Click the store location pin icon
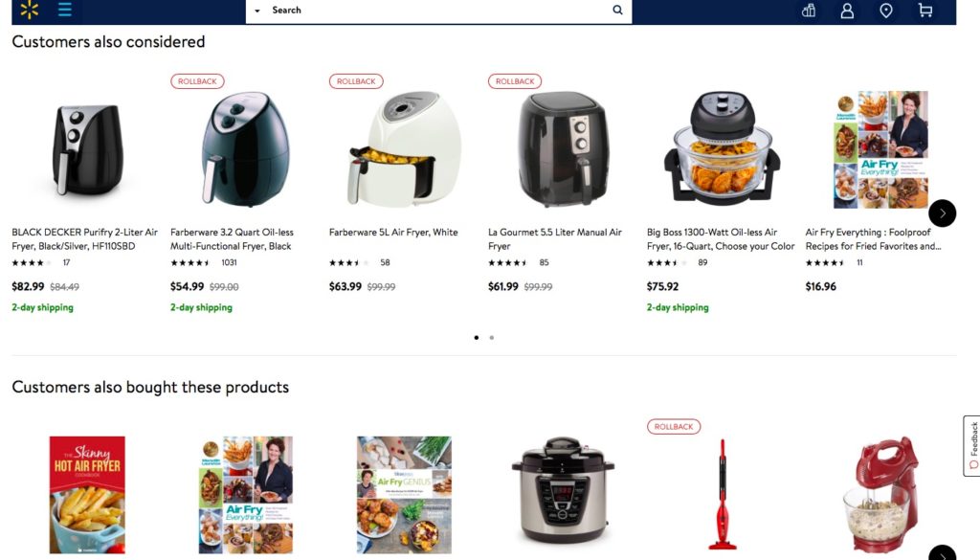980x560 pixels. coord(886,11)
